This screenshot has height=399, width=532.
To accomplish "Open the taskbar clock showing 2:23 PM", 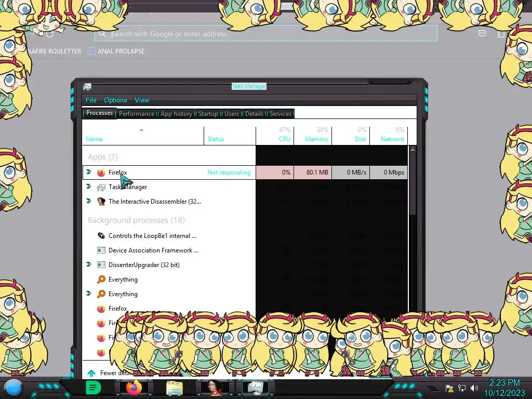I will [504, 388].
